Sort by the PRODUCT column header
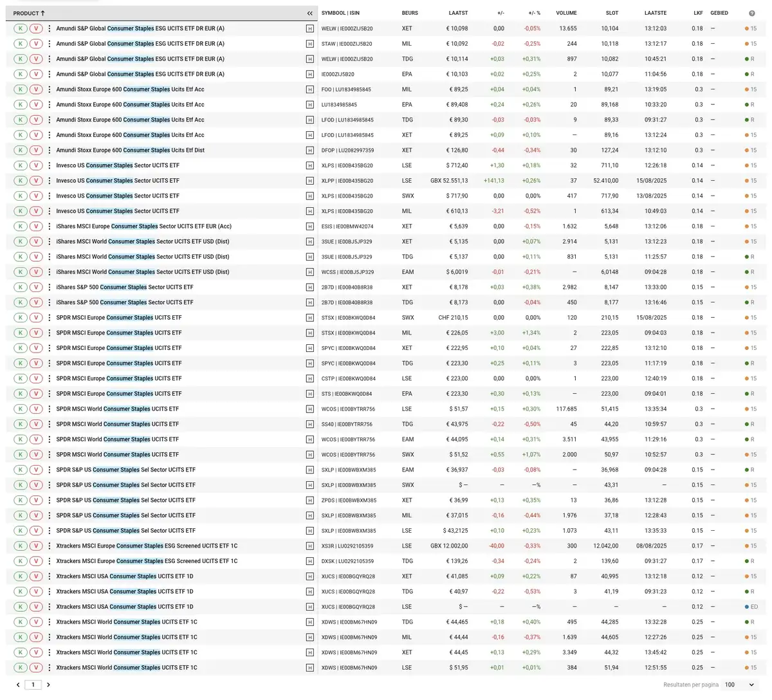The image size is (772, 700). (29, 13)
